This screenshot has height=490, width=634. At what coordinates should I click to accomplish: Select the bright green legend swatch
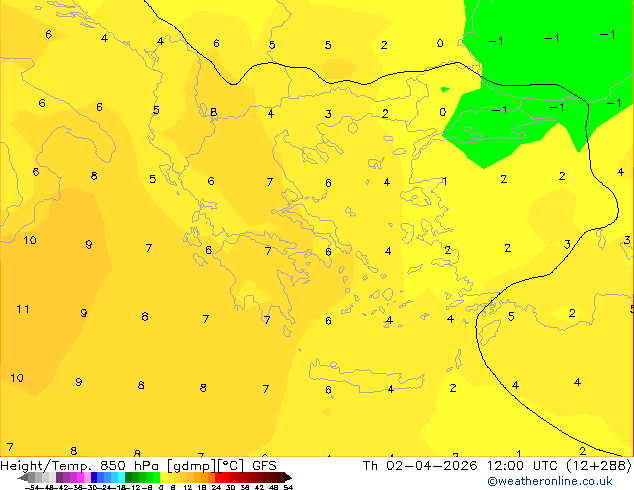click(156, 477)
